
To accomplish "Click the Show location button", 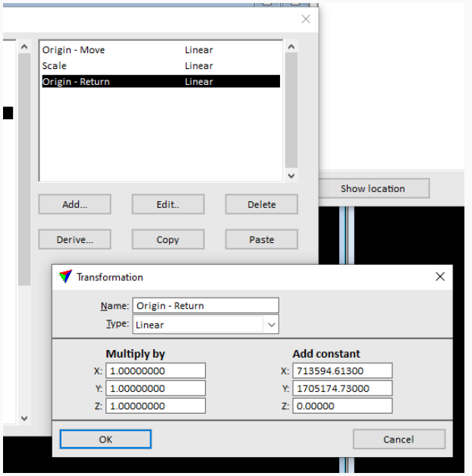I will click(x=373, y=188).
